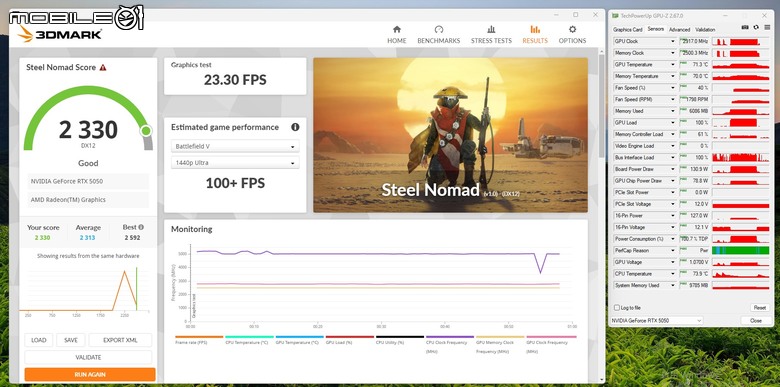This screenshot has width=780, height=387.
Task: Toggle the GPU Clock Frequency legend series
Action: coord(551,344)
